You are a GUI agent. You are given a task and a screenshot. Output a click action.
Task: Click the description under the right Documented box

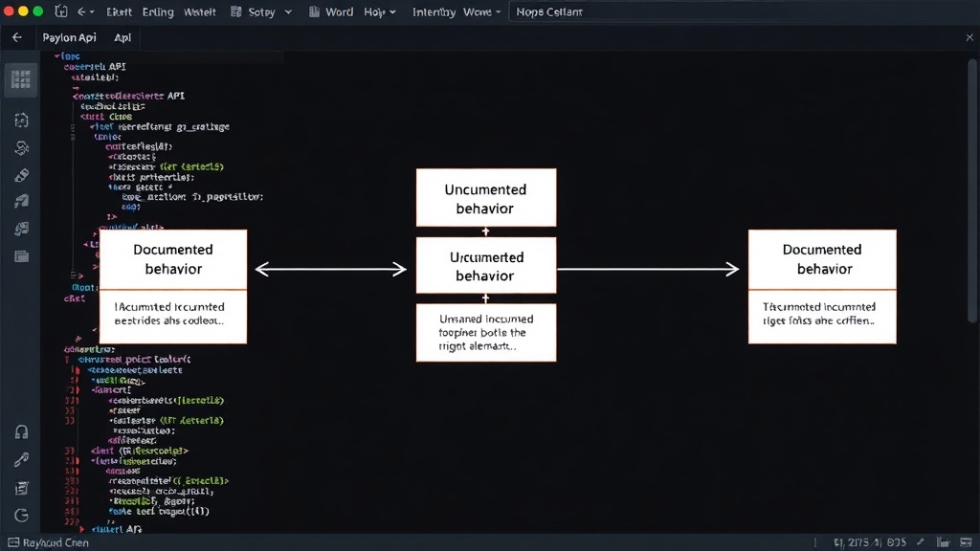(x=822, y=316)
